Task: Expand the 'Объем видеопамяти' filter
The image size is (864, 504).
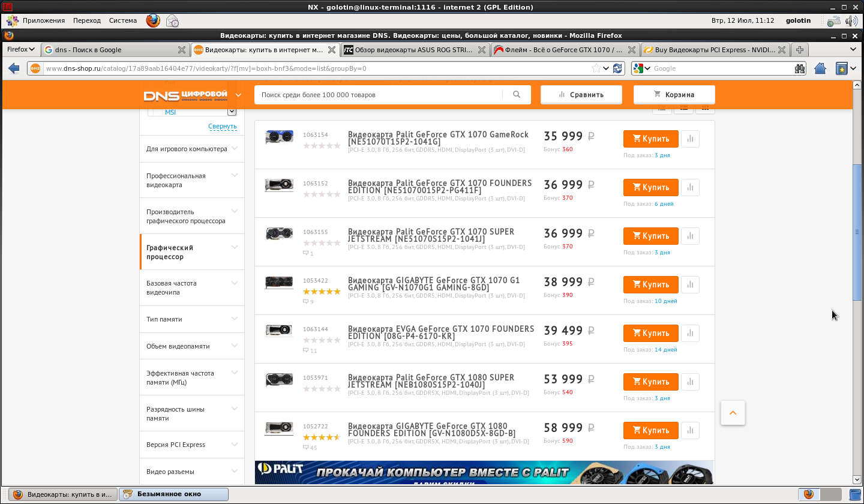Action: click(234, 346)
